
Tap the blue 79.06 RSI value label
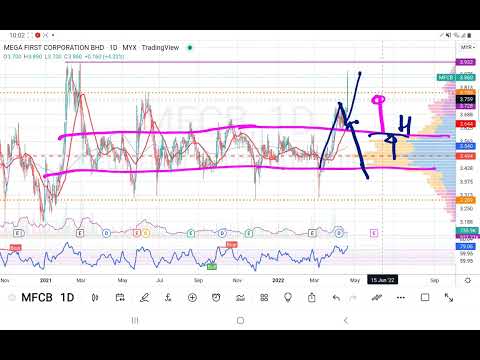pyautogui.click(x=466, y=246)
